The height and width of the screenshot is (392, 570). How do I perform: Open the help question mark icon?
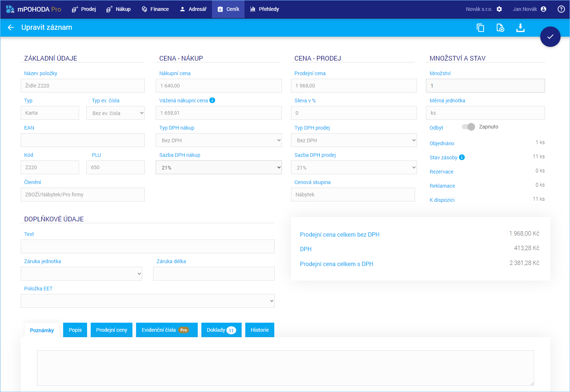point(561,9)
